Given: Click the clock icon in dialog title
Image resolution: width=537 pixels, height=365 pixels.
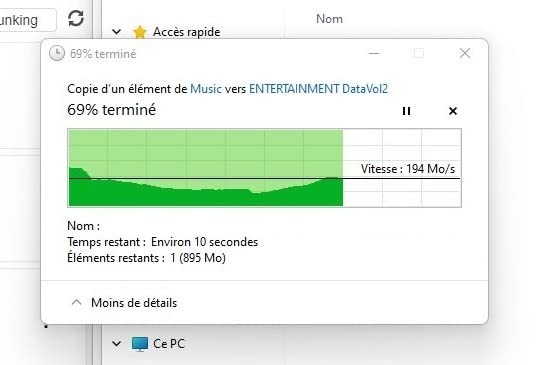Looking at the screenshot, I should coord(57,54).
